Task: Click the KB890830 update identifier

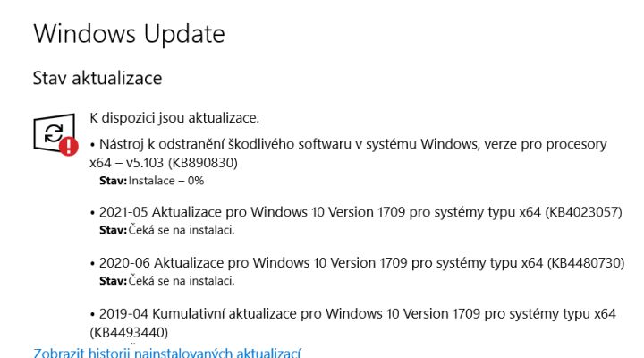Action: tap(203, 163)
